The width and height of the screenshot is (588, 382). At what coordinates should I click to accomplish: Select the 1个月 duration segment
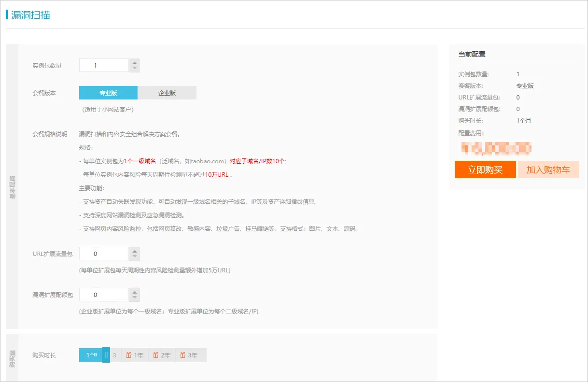pyautogui.click(x=91, y=355)
